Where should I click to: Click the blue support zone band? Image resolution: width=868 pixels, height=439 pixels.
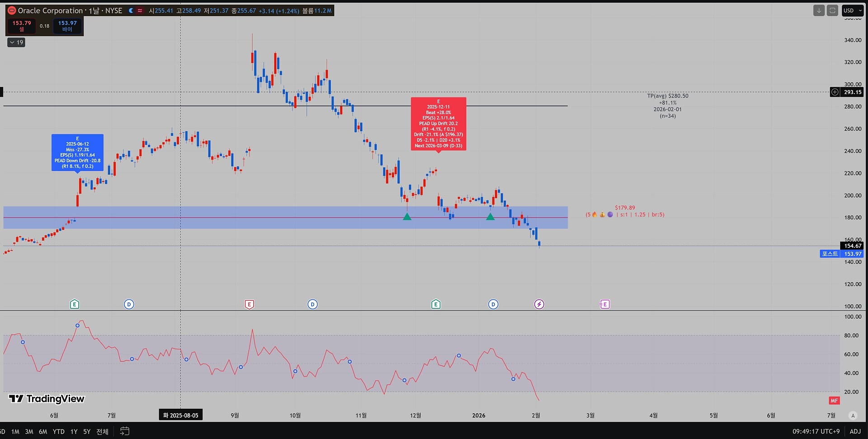click(286, 217)
